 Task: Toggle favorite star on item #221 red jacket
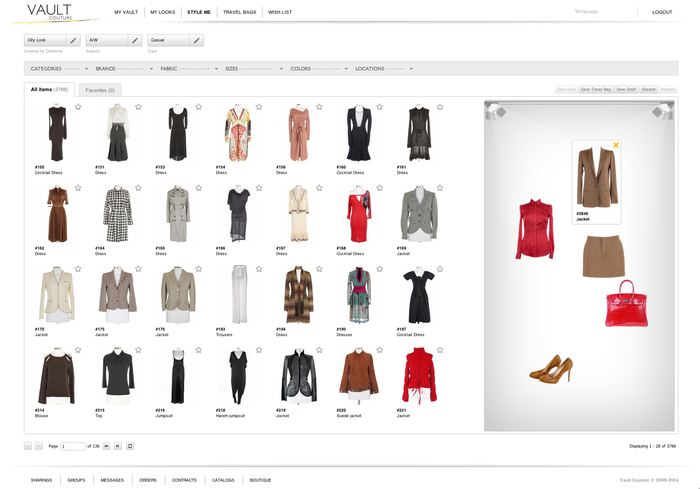coord(441,350)
